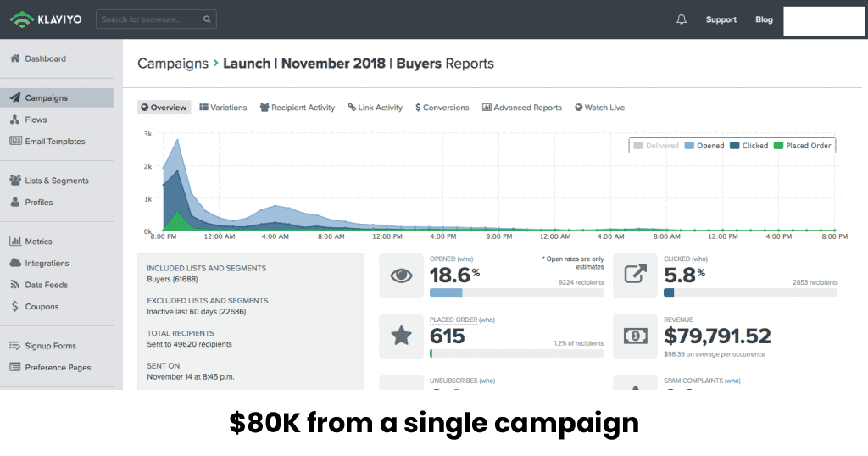Click the Revenue money icon tile
Screen dimensions: 868x456
[635, 336]
